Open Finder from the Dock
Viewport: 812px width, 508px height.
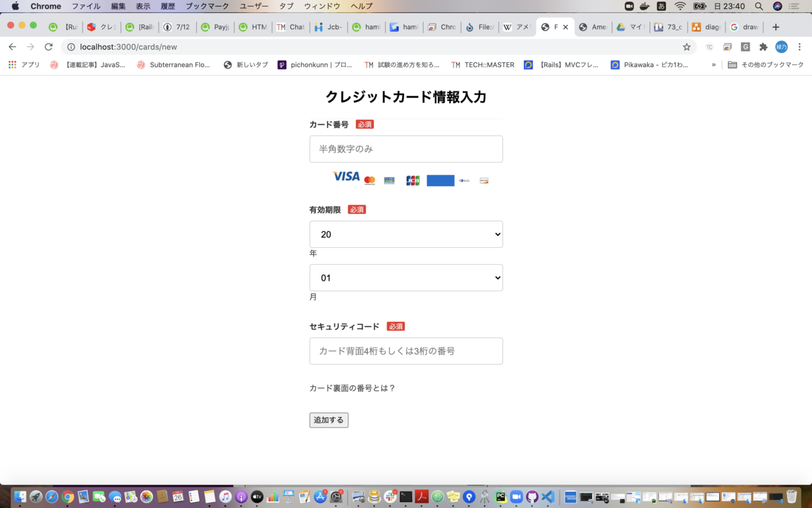tap(20, 497)
